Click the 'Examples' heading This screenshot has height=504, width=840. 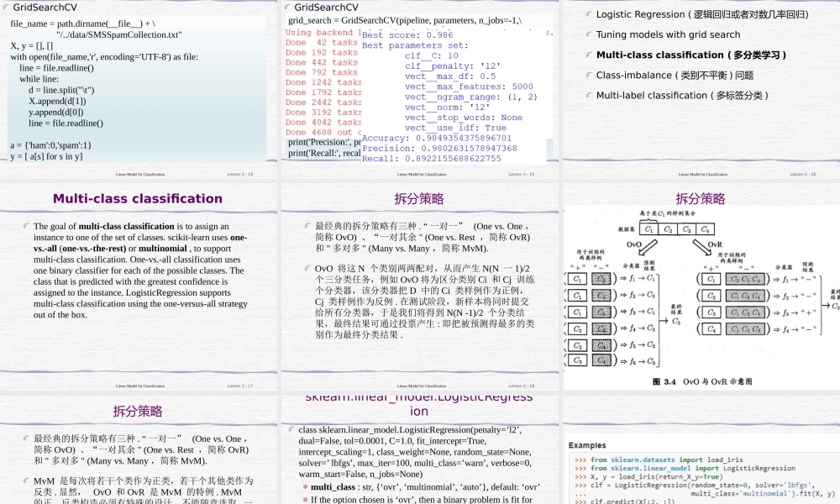[x=587, y=445]
